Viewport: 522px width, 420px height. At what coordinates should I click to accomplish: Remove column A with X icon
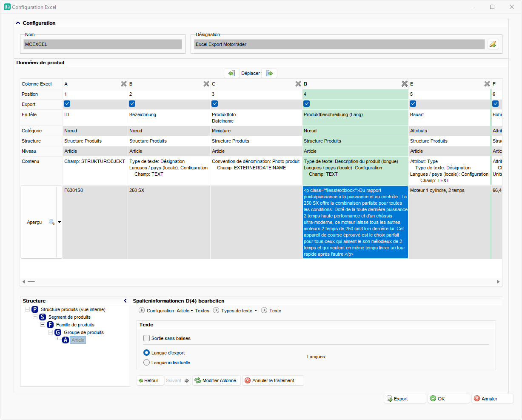pyautogui.click(x=124, y=84)
